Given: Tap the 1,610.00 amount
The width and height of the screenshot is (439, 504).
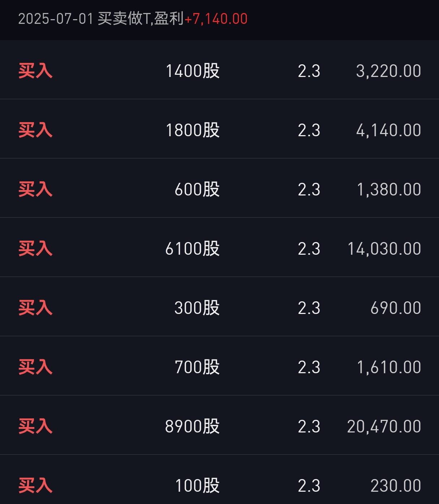Looking at the screenshot, I should click(x=389, y=367).
